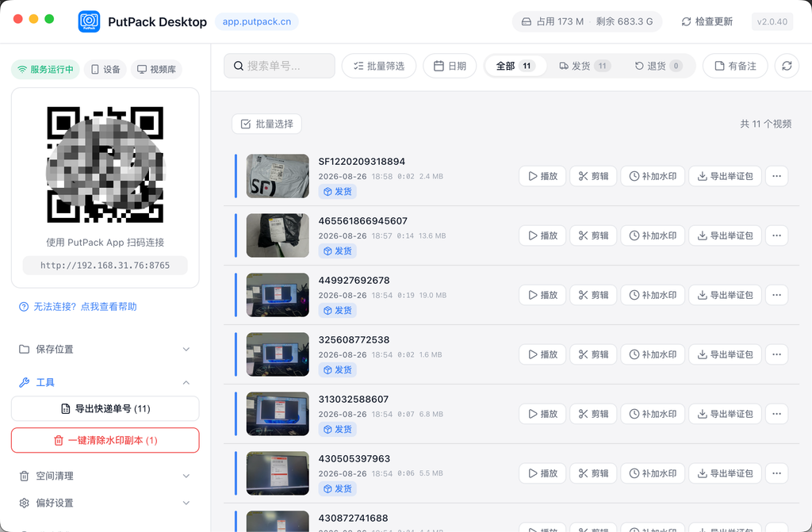
Task: Clip video 465561866945607
Action: coord(593,235)
